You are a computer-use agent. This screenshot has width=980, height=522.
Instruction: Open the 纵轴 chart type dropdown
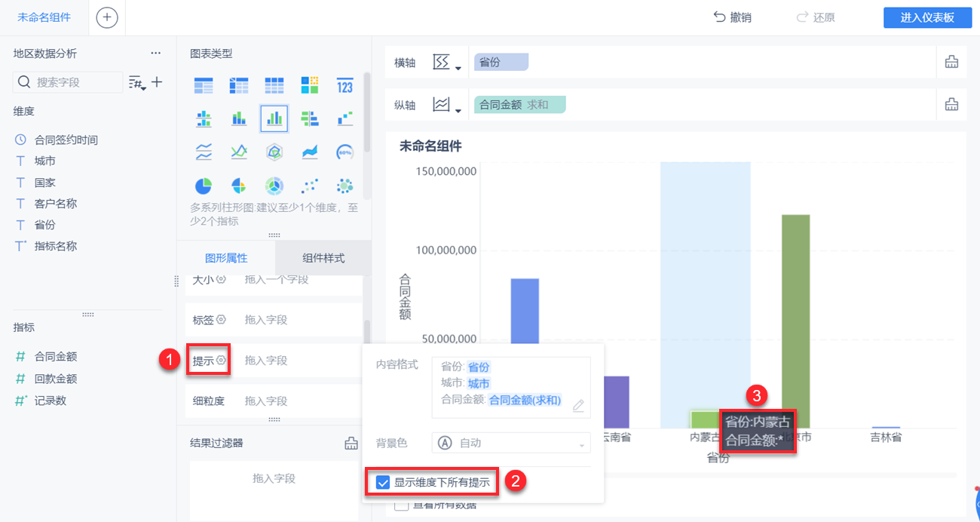click(x=446, y=105)
